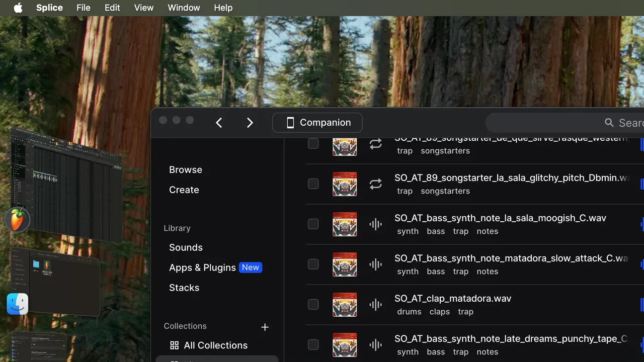This screenshot has width=644, height=362.
Task: Select SO_AT_bass_synth_note_late_dreams_punchy_tape file name
Action: pos(511,339)
